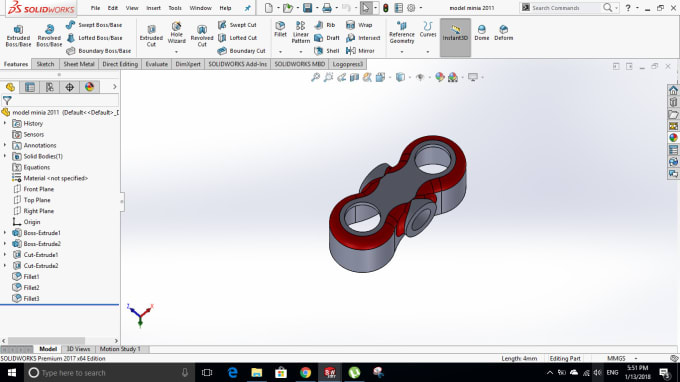Choose Boundary Boss/Base feature
680x382 pixels.
(98, 51)
